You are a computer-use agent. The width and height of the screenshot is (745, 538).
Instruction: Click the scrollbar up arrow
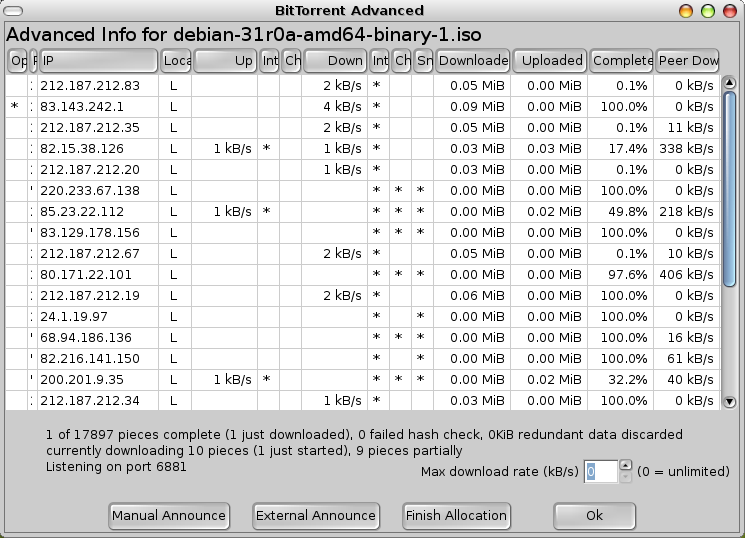click(x=729, y=83)
